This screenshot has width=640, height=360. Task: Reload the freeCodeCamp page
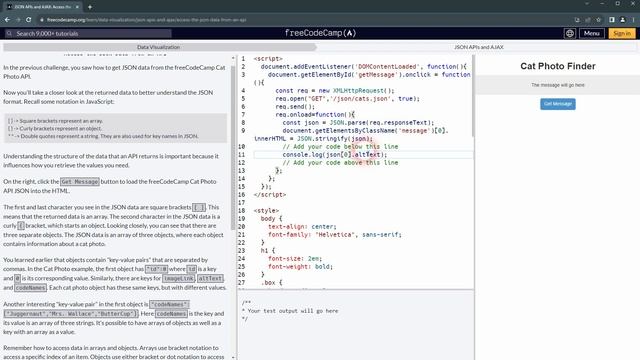[29, 20]
